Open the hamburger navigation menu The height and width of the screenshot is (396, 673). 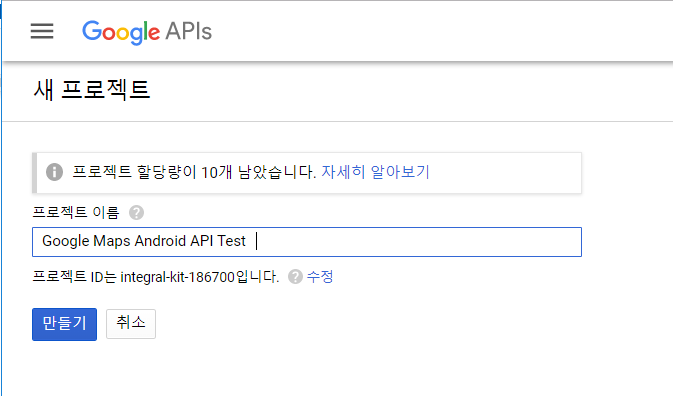tap(42, 31)
